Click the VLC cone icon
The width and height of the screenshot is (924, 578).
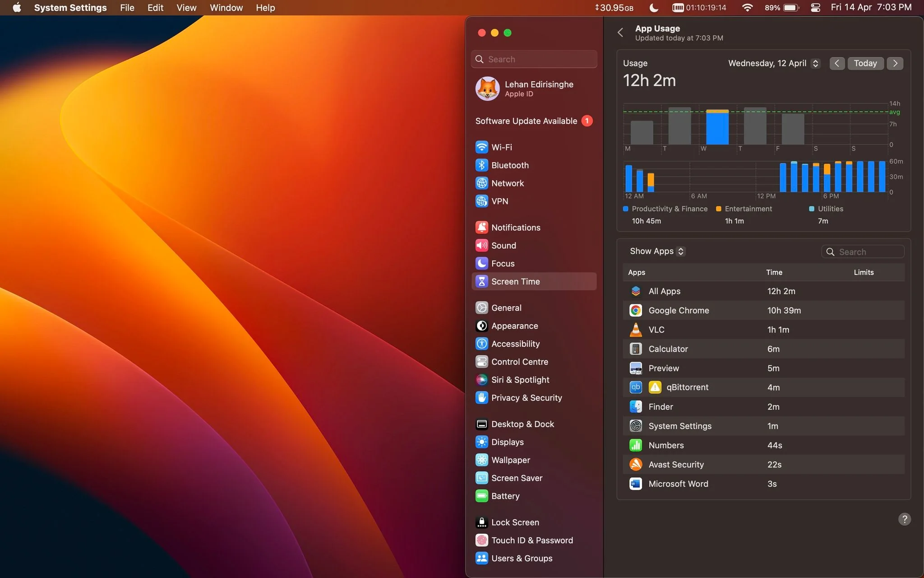(636, 330)
